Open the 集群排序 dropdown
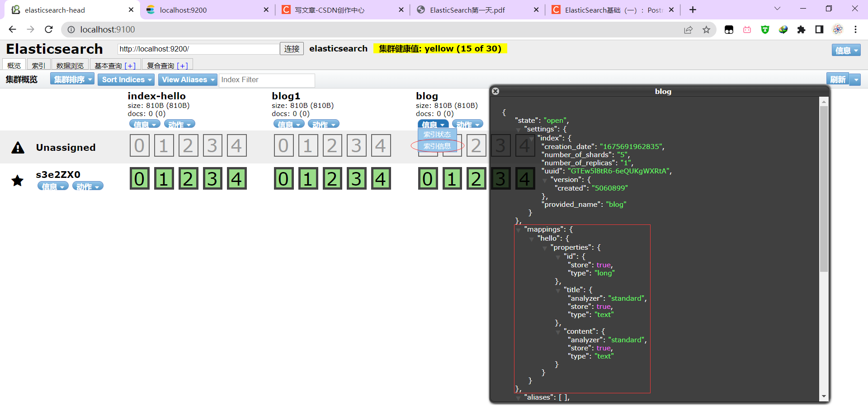The image size is (868, 410). click(x=72, y=79)
